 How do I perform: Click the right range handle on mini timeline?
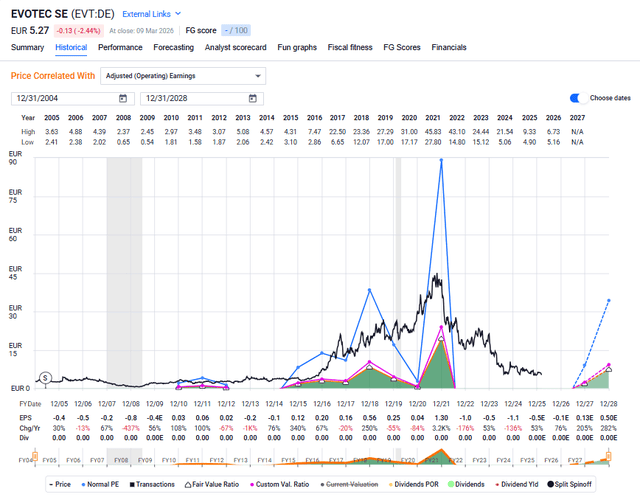[609, 456]
